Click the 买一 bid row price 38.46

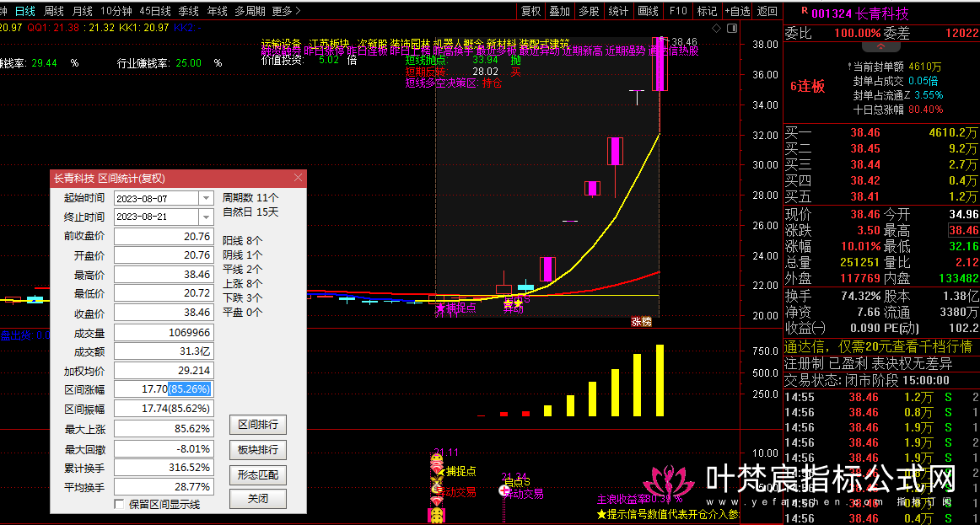(865, 132)
